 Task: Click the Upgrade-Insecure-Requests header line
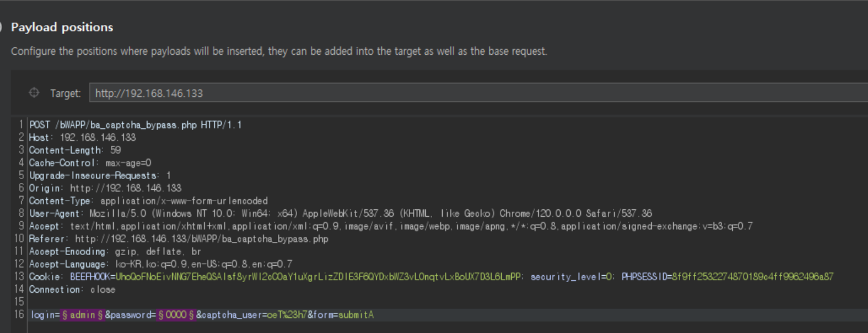tap(100, 175)
